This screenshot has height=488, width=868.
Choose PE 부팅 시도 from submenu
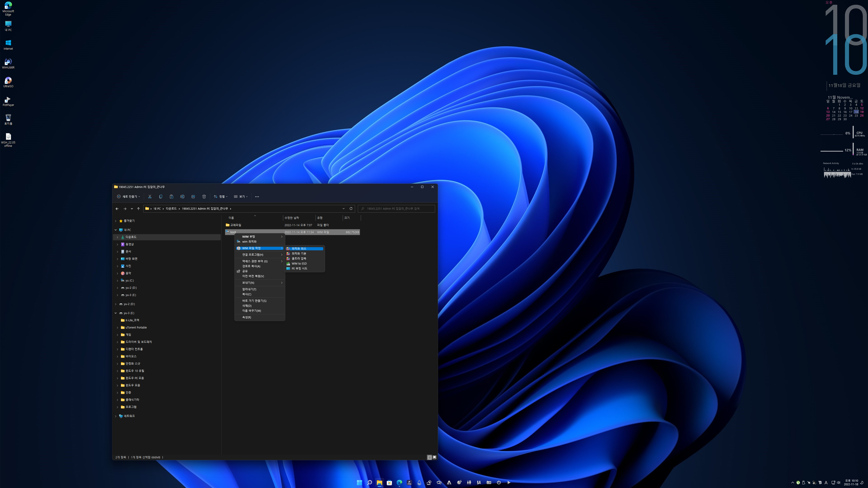tap(305, 268)
